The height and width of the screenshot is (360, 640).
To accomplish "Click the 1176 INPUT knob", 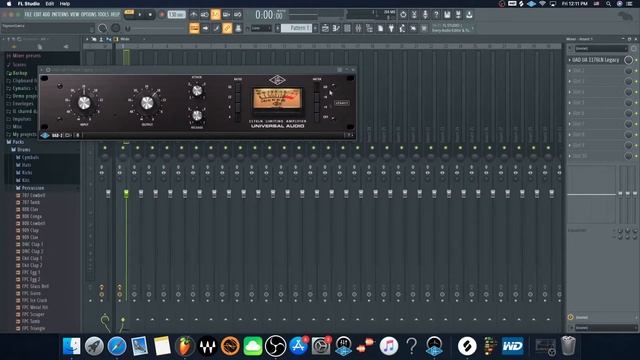I will click(x=84, y=103).
